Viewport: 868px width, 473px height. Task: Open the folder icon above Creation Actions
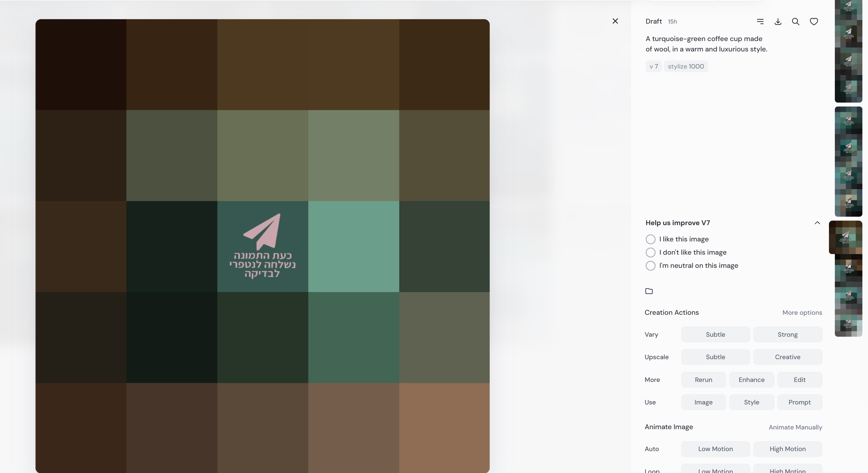649,291
